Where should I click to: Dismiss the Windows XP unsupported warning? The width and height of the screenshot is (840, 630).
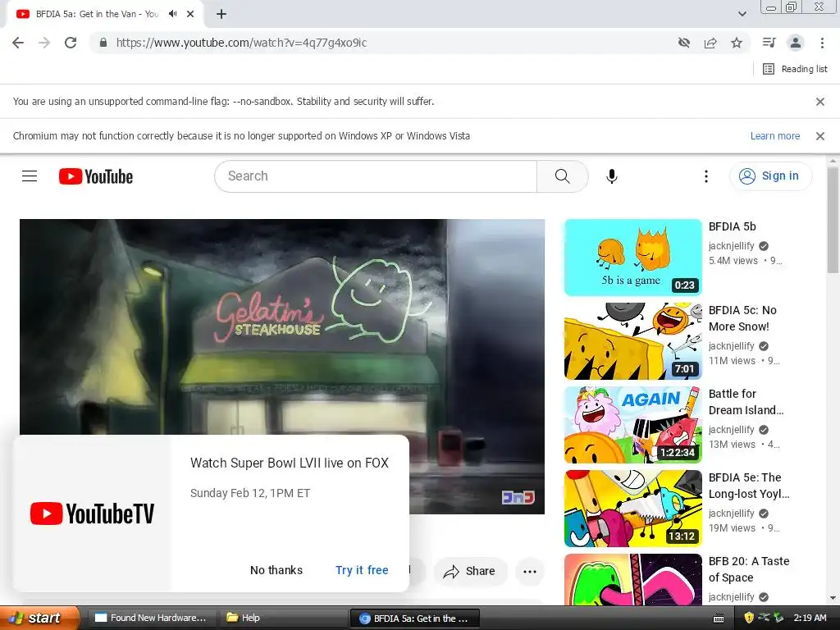(820, 136)
